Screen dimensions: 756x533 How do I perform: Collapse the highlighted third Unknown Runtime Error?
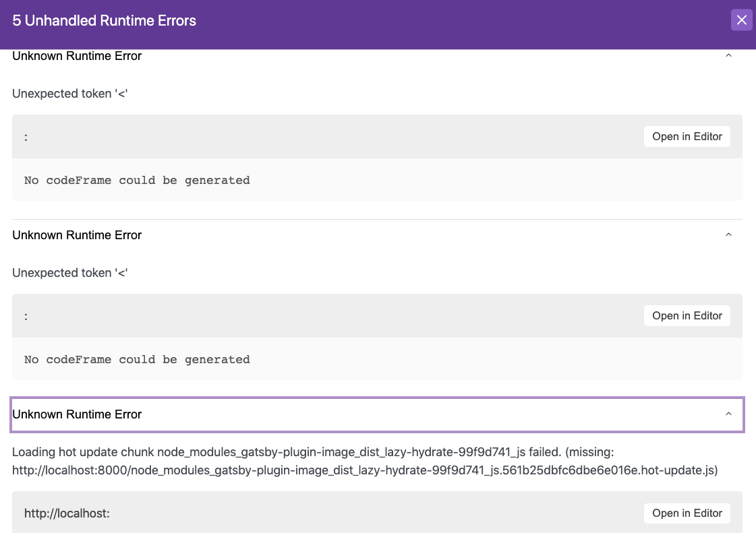[728, 414]
